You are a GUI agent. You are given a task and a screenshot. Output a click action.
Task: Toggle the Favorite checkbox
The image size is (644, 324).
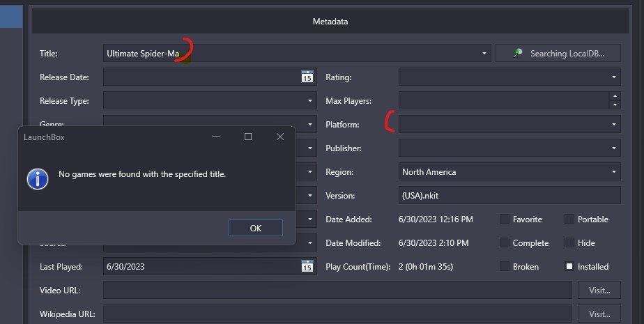click(x=505, y=219)
